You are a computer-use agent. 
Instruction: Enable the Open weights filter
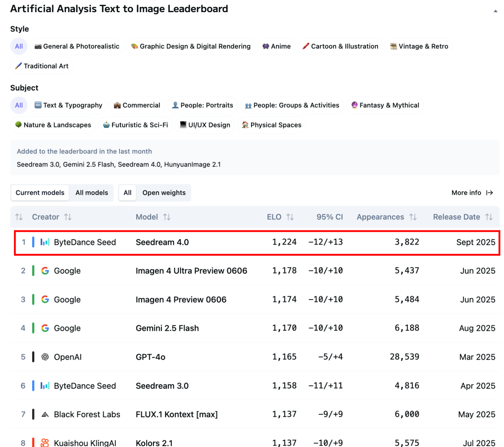(164, 193)
